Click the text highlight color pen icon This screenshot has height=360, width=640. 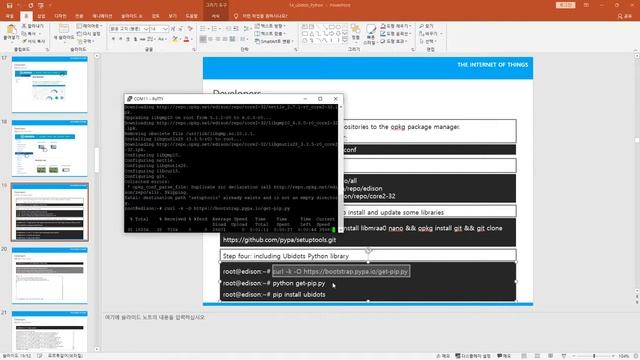[175, 39]
